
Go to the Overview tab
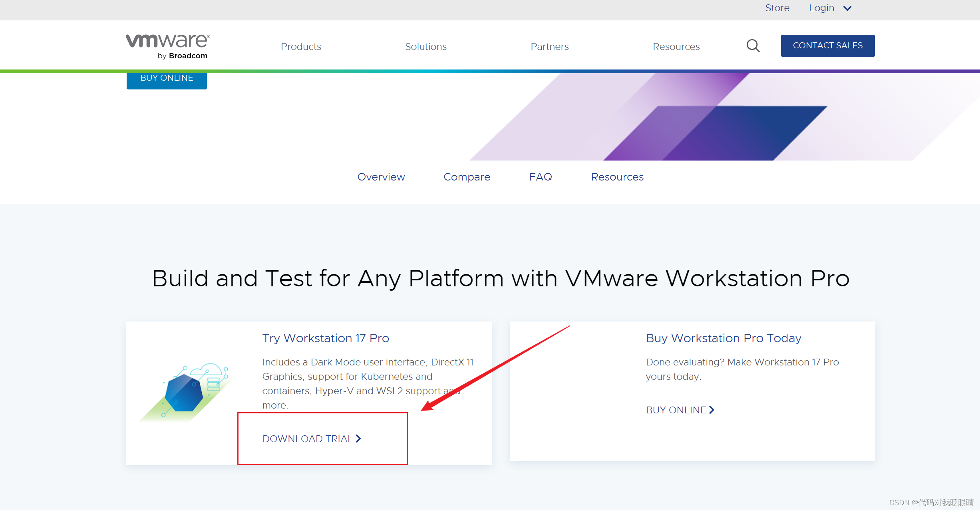(x=381, y=177)
